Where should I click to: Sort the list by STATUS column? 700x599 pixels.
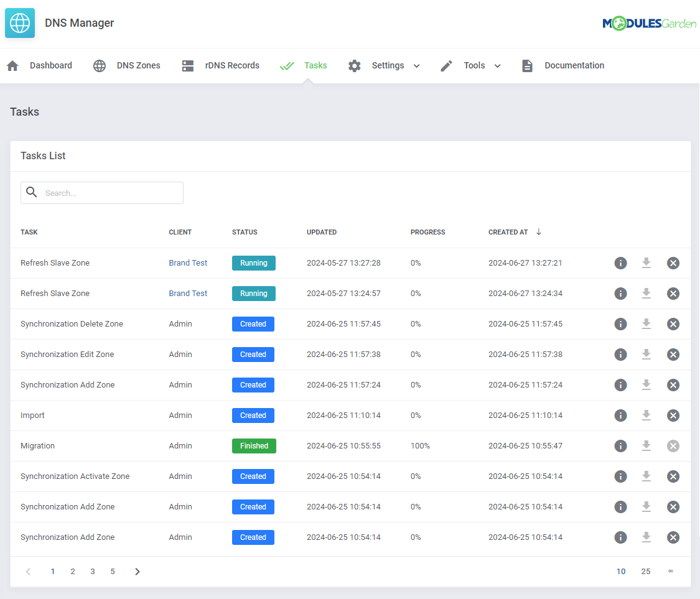(245, 232)
